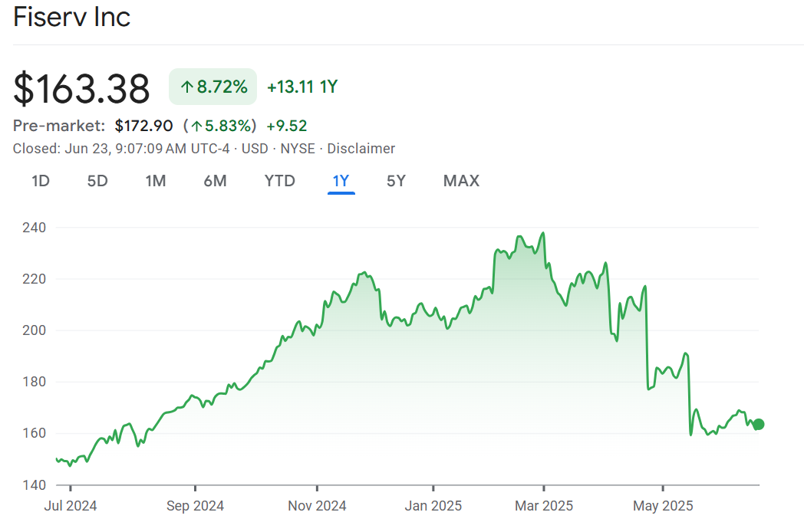Open the Disclaimer link
This screenshot has width=804, height=532.
361,149
